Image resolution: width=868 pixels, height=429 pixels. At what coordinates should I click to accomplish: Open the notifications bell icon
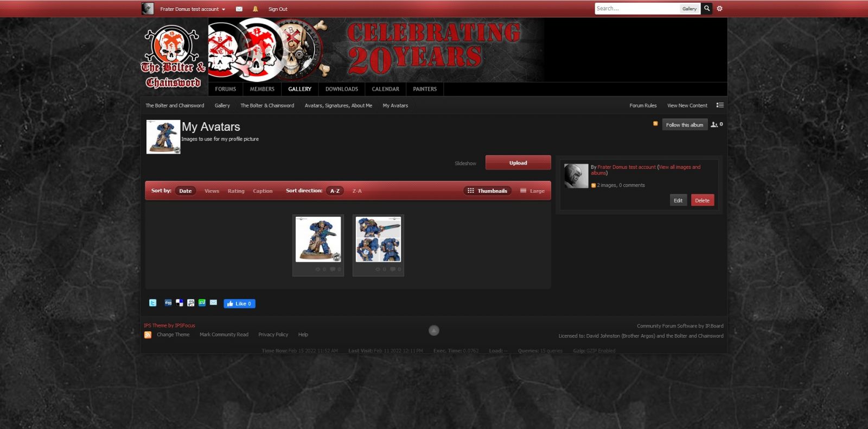pyautogui.click(x=255, y=9)
